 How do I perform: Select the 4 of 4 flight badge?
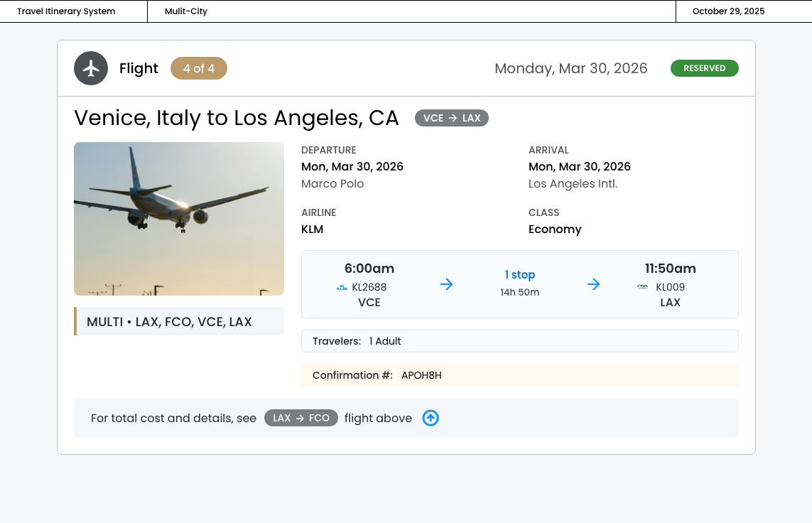199,68
